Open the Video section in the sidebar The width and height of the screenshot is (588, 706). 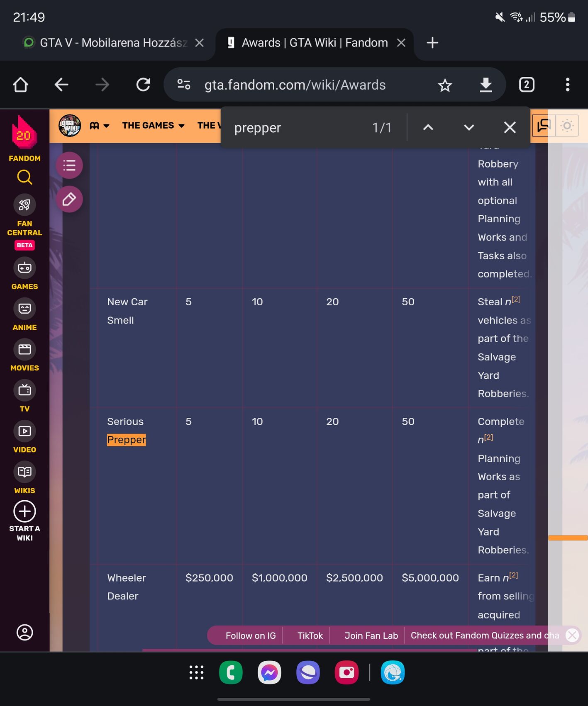click(x=24, y=437)
